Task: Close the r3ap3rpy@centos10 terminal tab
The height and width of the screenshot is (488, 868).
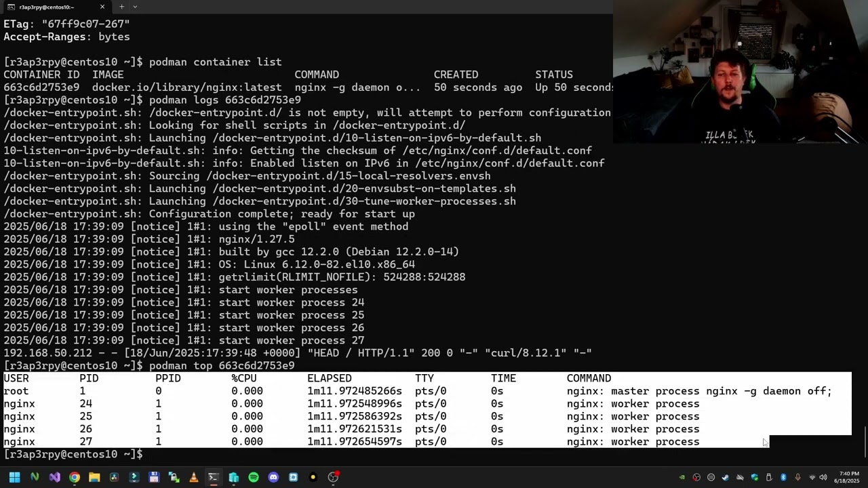Action: (x=102, y=7)
